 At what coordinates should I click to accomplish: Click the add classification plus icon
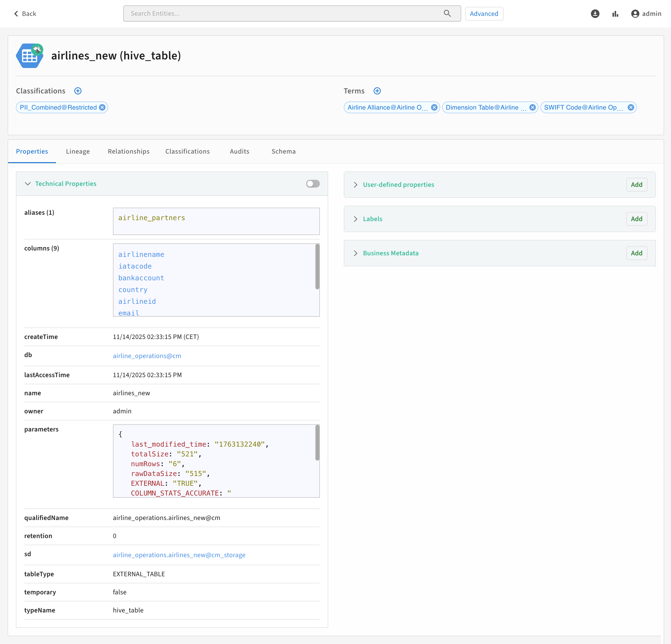tap(78, 91)
